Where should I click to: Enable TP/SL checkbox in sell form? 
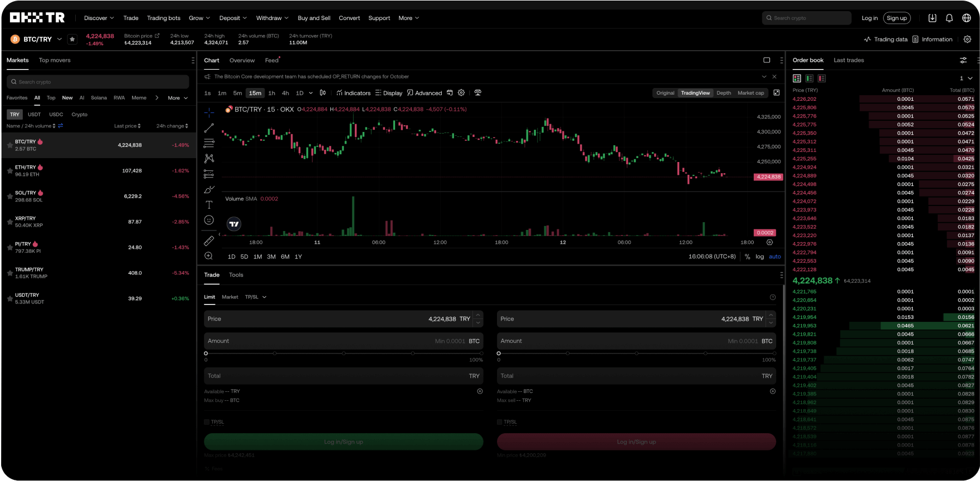pyautogui.click(x=500, y=422)
